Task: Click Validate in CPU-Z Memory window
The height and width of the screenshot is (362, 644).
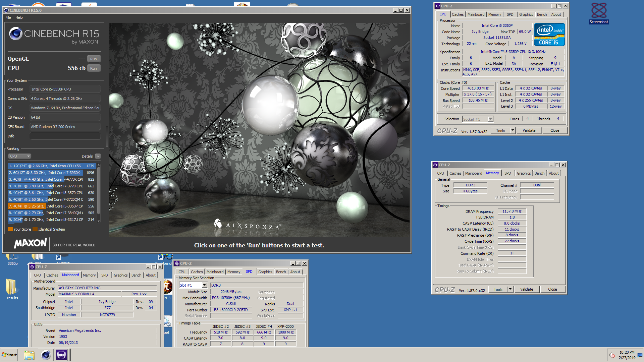Action: tap(527, 289)
